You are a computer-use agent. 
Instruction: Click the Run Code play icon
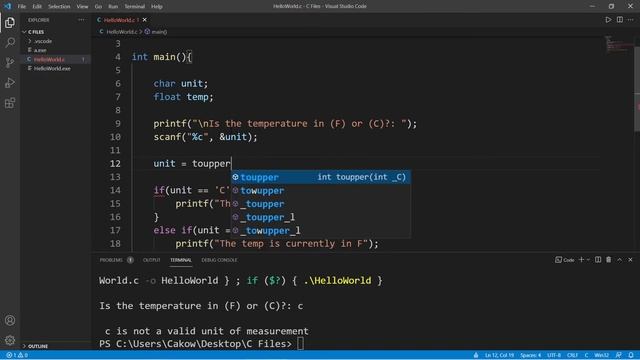point(608,20)
